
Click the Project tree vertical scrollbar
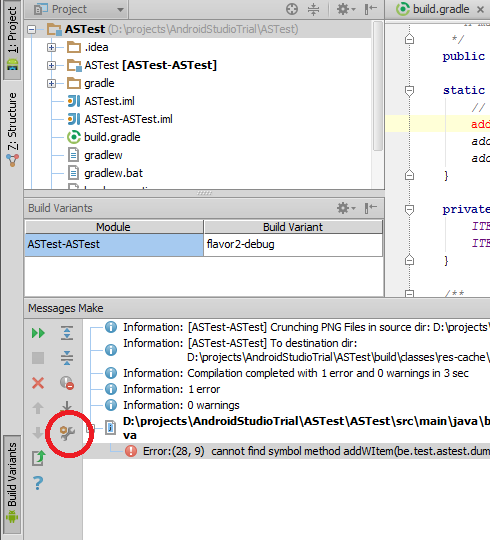point(378,86)
